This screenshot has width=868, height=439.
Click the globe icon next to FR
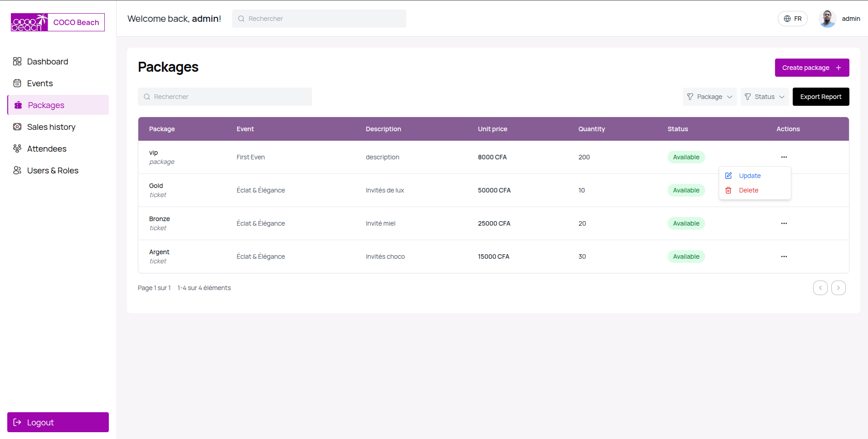787,19
